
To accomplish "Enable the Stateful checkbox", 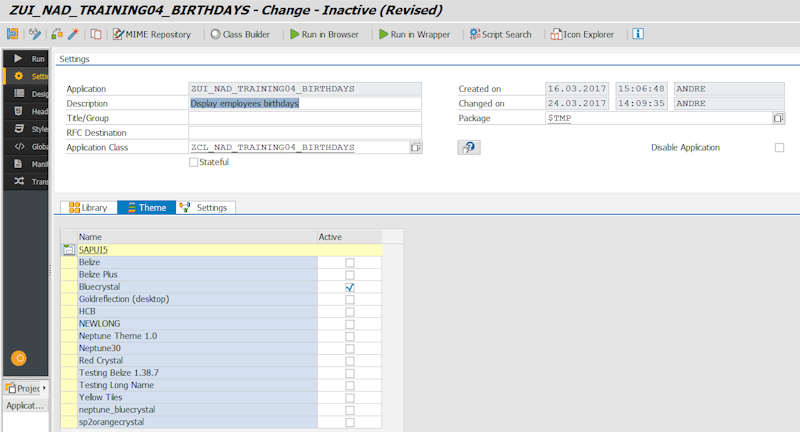I will click(194, 162).
